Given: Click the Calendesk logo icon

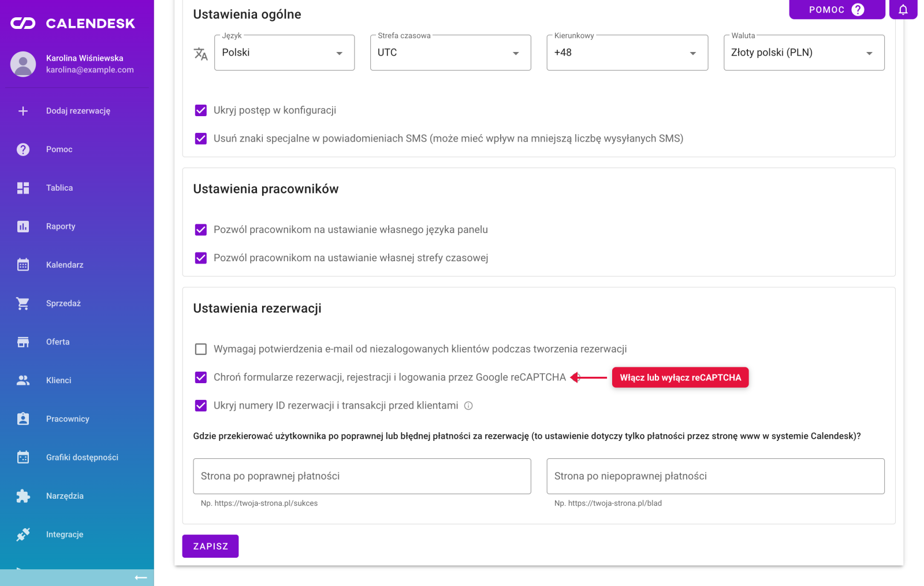Looking at the screenshot, I should point(23,23).
